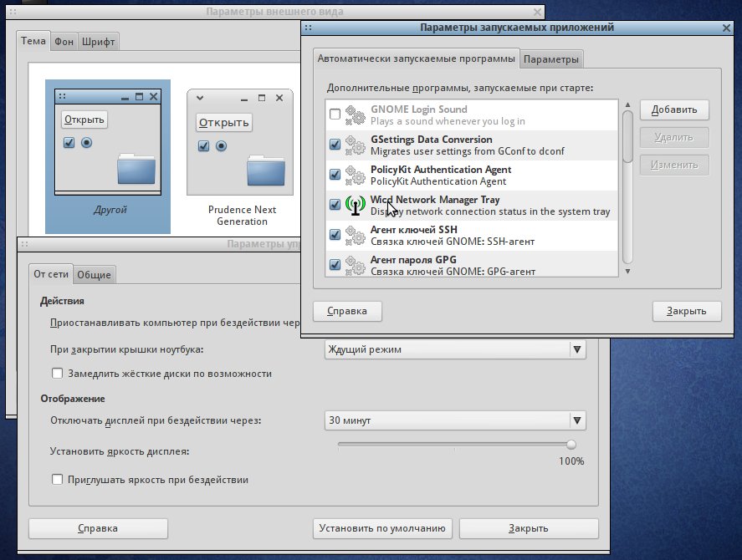Click the Агент ключей SSH gears icon
Image resolution: width=742 pixels, height=560 pixels.
point(355,235)
